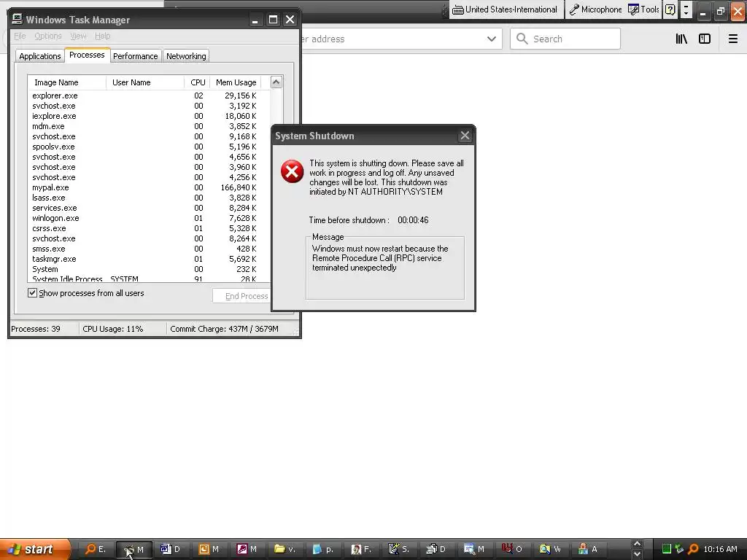This screenshot has width=747, height=560.
Task: Open Tools on the language bar
Action: (643, 9)
